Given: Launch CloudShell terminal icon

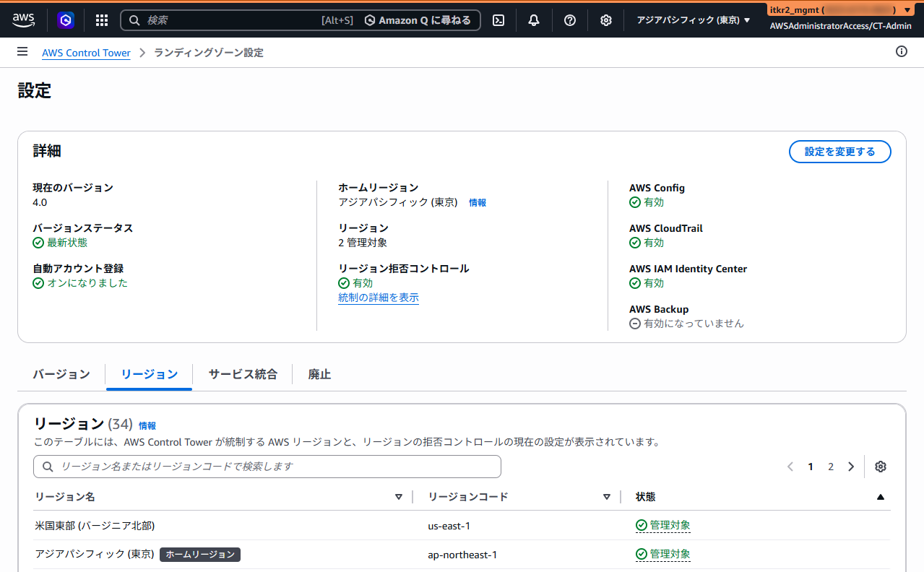Looking at the screenshot, I should (x=498, y=20).
